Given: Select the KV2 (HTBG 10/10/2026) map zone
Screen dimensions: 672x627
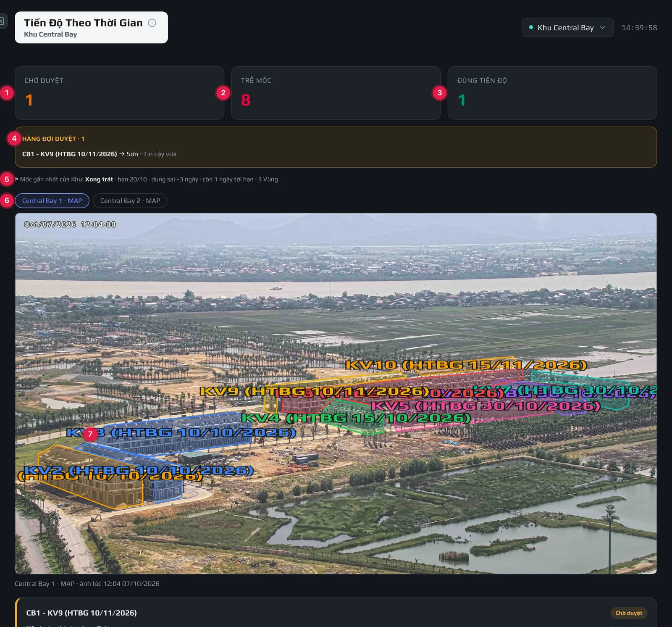Looking at the screenshot, I should 139,470.
